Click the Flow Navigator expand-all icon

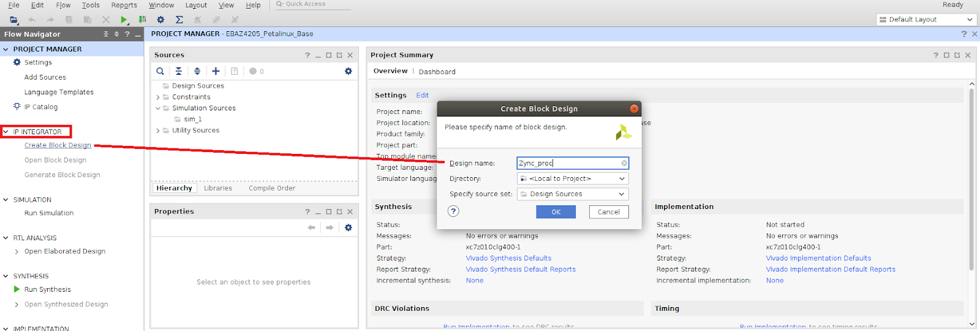point(116,34)
